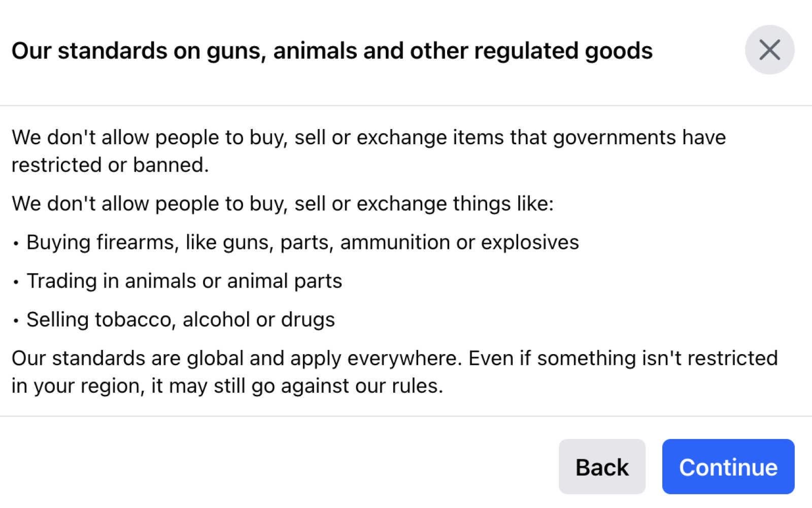
Task: Select the bullet about selling tobacco
Action: click(x=173, y=320)
